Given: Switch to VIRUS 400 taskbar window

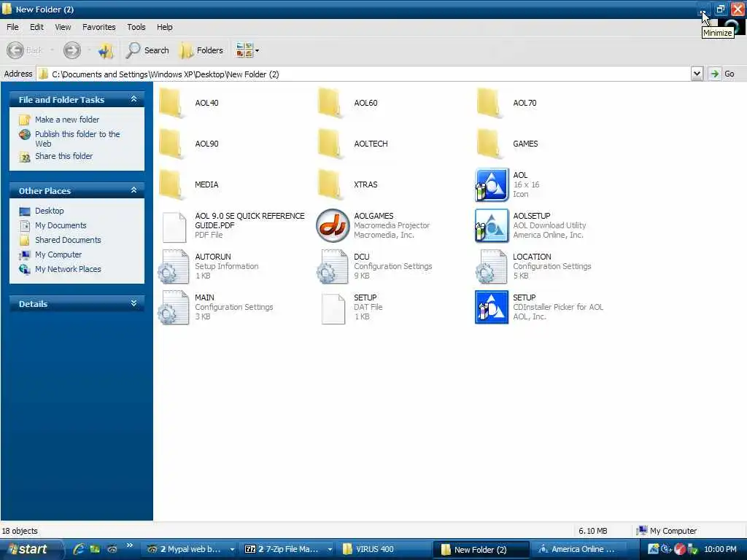Looking at the screenshot, I should point(384,550).
